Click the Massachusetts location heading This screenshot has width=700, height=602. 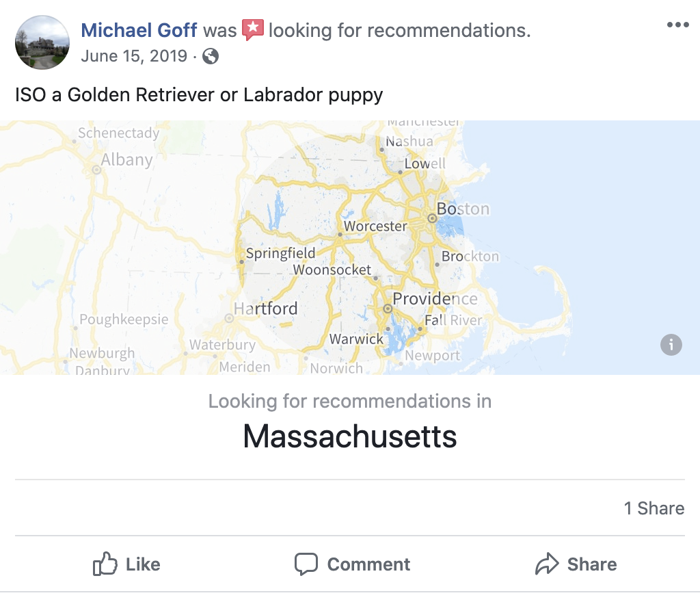click(x=350, y=436)
